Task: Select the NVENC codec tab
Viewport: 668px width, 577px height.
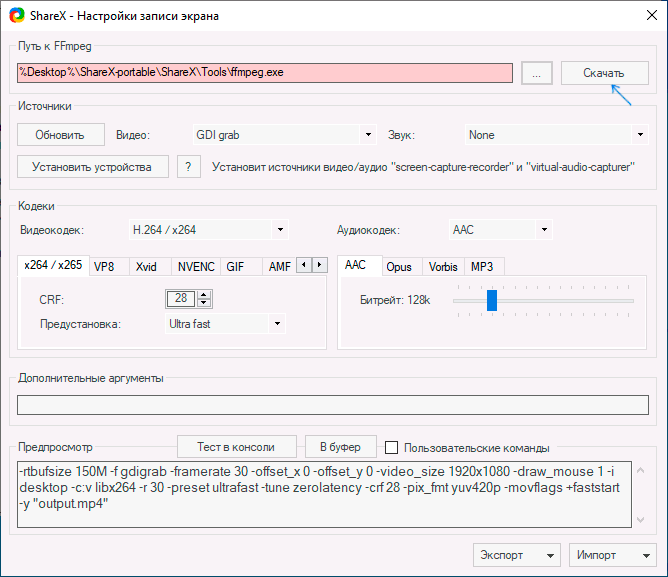Action: 195,267
